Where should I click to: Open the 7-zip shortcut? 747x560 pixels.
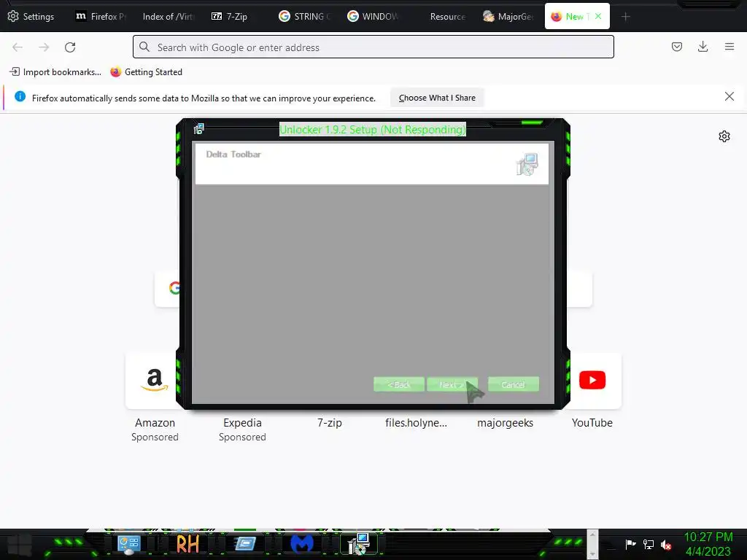[330, 423]
